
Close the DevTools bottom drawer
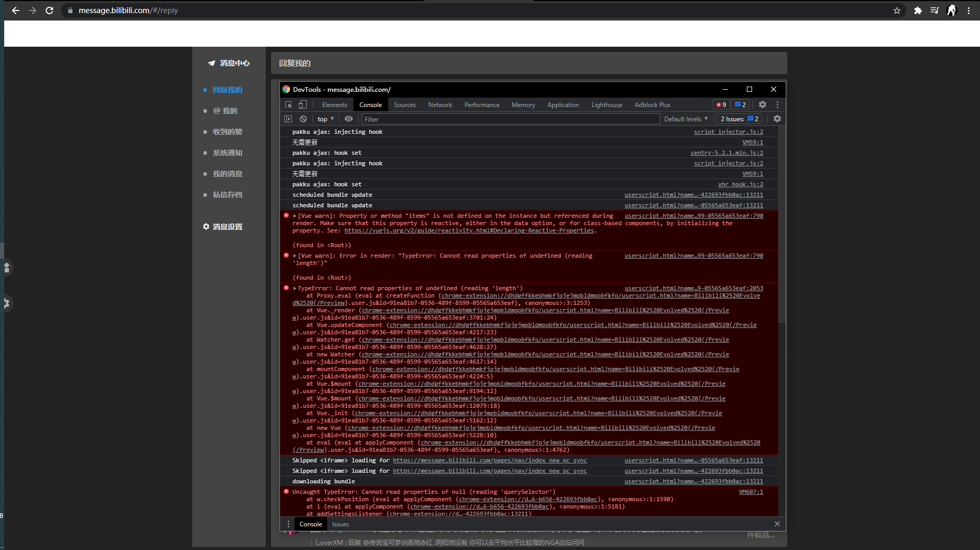click(x=777, y=524)
